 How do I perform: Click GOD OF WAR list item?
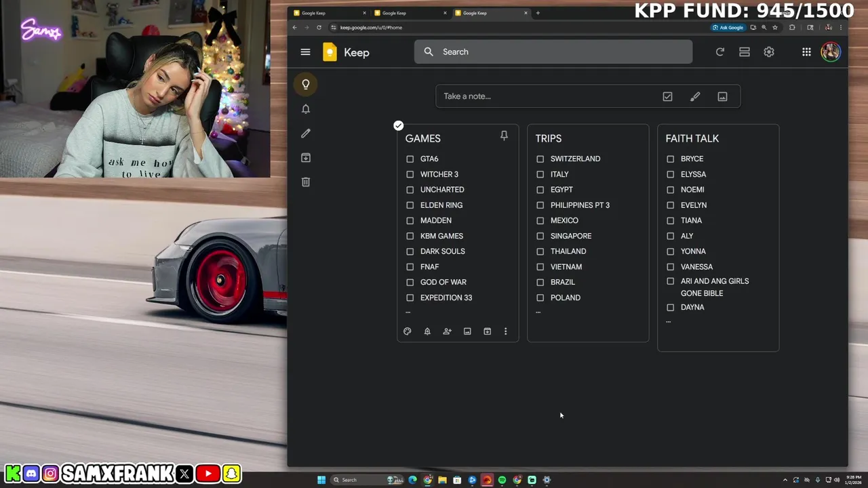pos(443,283)
